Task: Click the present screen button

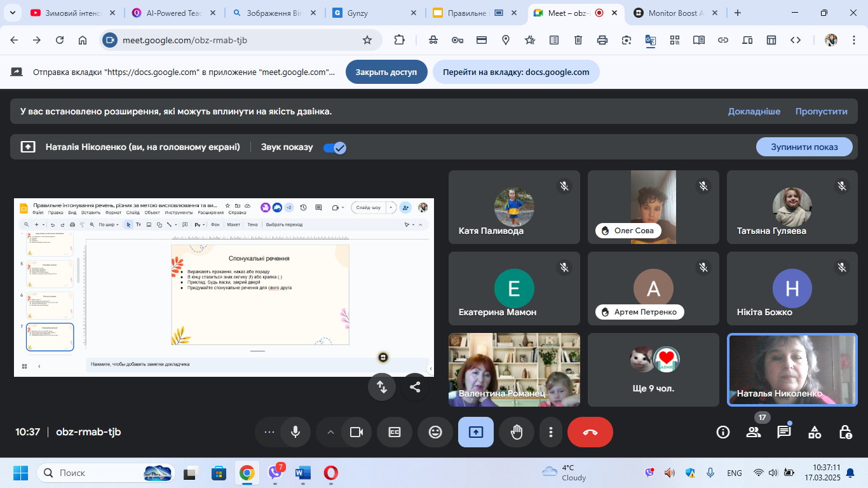Action: coord(476,432)
